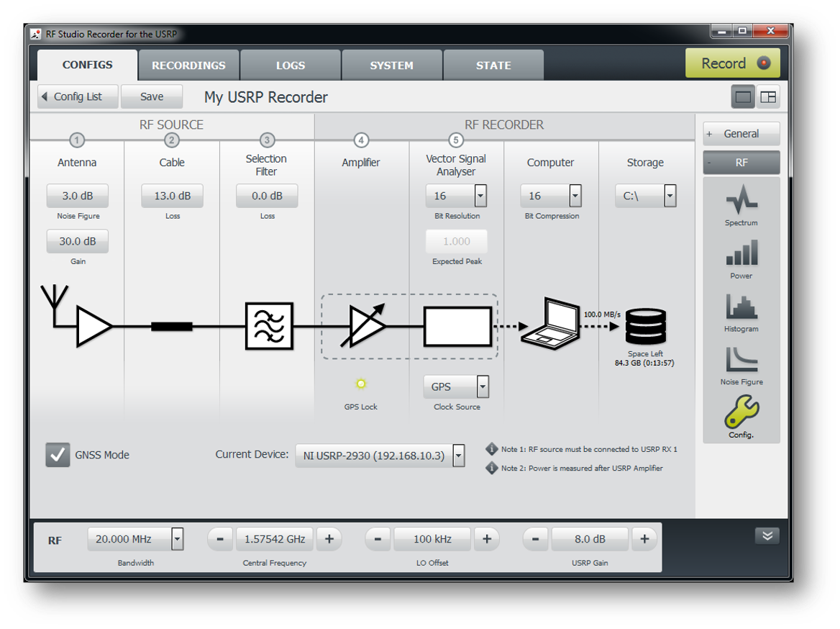Go back to Config List

point(78,96)
